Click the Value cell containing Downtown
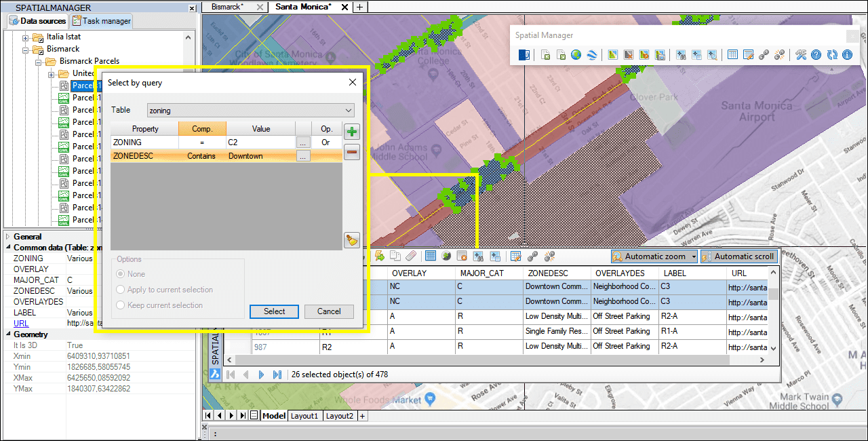868x441 pixels. click(x=260, y=156)
